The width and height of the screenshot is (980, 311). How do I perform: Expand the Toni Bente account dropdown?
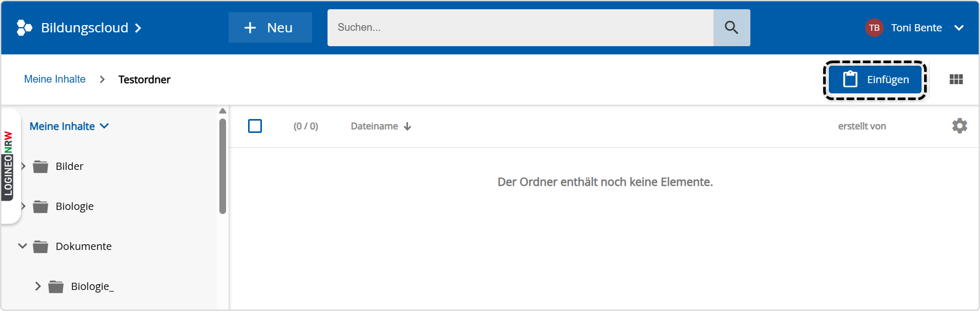click(959, 28)
